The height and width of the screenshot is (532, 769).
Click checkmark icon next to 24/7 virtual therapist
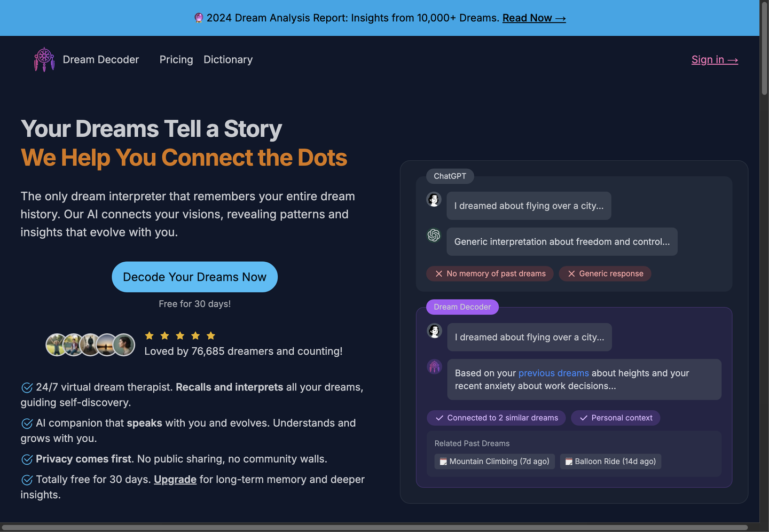(x=27, y=387)
